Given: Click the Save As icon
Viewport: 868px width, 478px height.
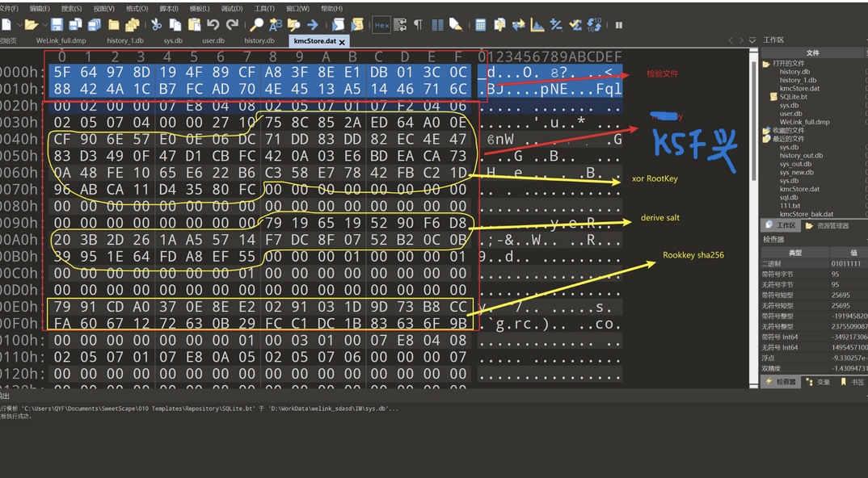Looking at the screenshot, I should [75, 24].
